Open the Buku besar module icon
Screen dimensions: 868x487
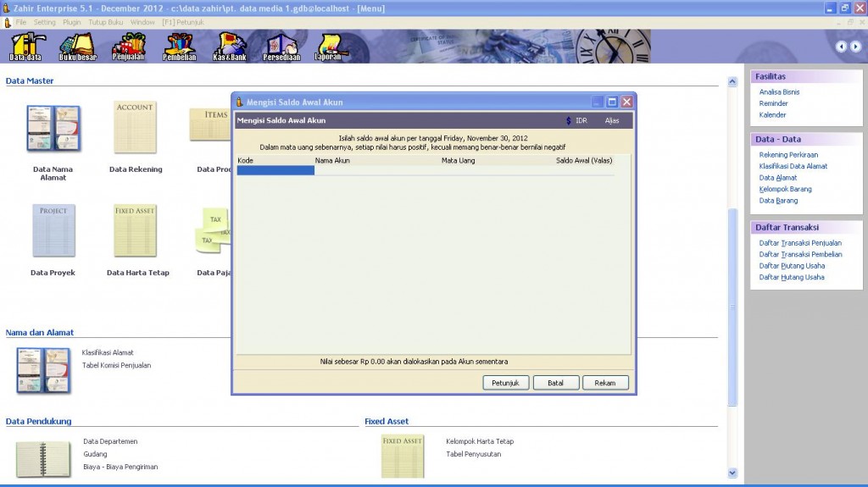(77, 47)
